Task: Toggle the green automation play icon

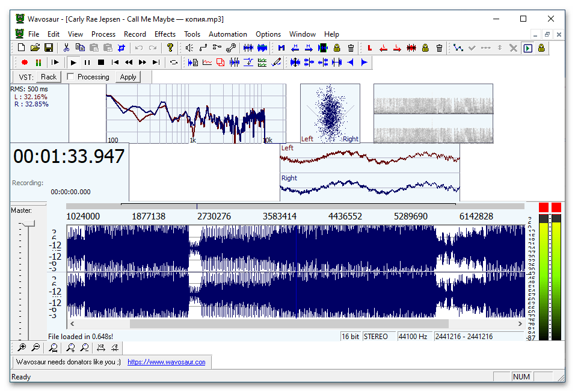Action: [527, 48]
